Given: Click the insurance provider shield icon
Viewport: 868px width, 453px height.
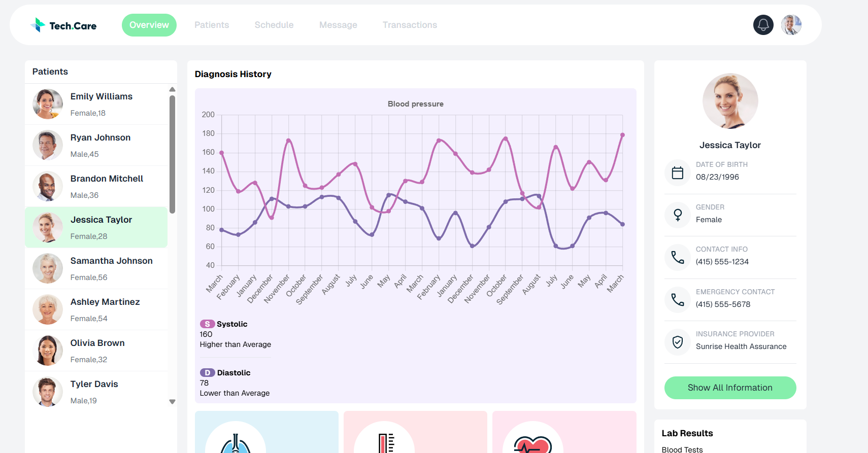Looking at the screenshot, I should pos(677,342).
